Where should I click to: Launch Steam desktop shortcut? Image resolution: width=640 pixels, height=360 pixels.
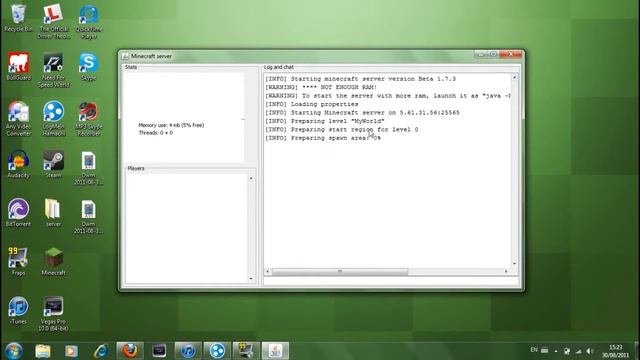click(x=53, y=164)
